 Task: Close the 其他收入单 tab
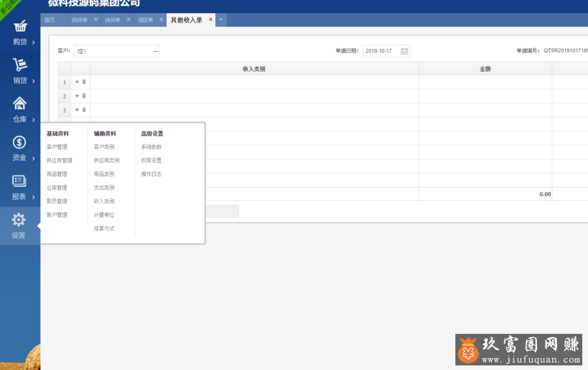tap(211, 20)
